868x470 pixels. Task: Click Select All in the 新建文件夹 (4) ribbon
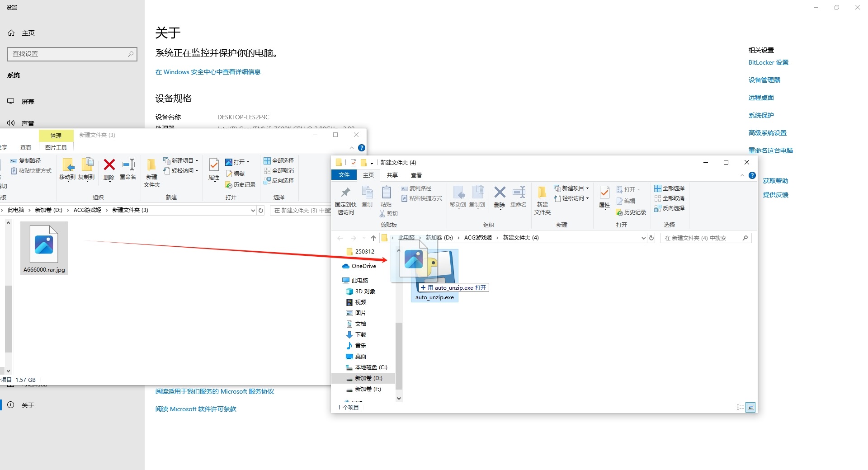670,188
